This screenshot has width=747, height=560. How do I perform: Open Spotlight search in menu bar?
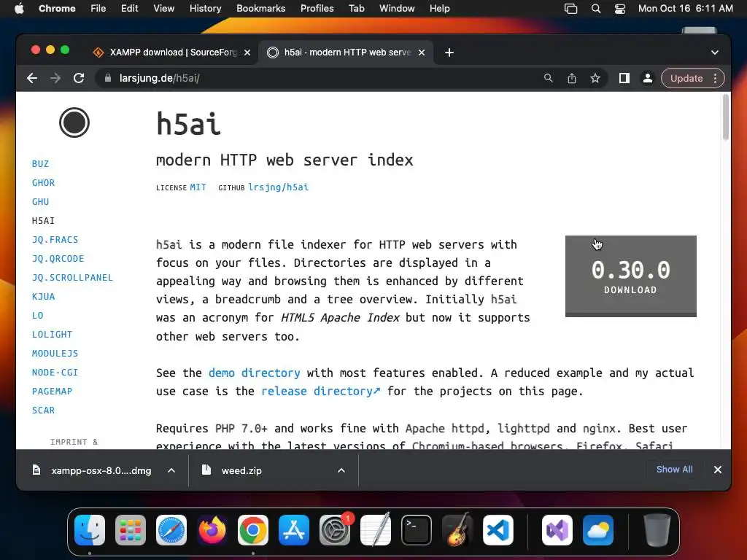[595, 8]
